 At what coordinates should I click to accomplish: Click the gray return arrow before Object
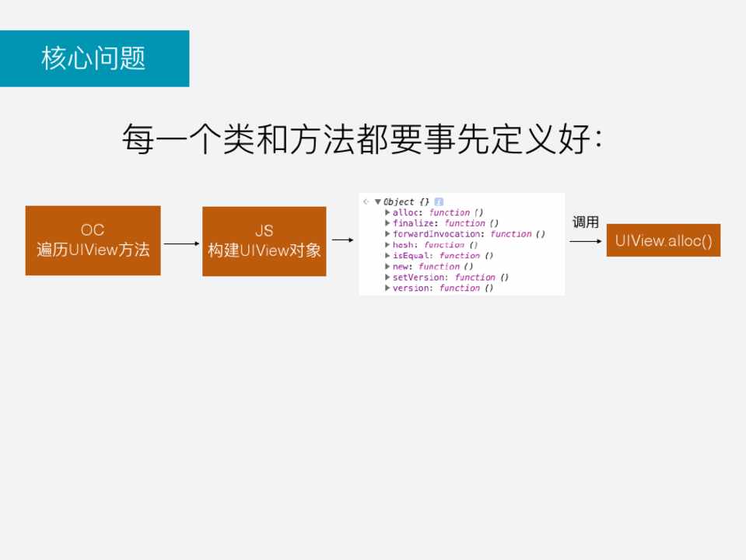point(366,201)
